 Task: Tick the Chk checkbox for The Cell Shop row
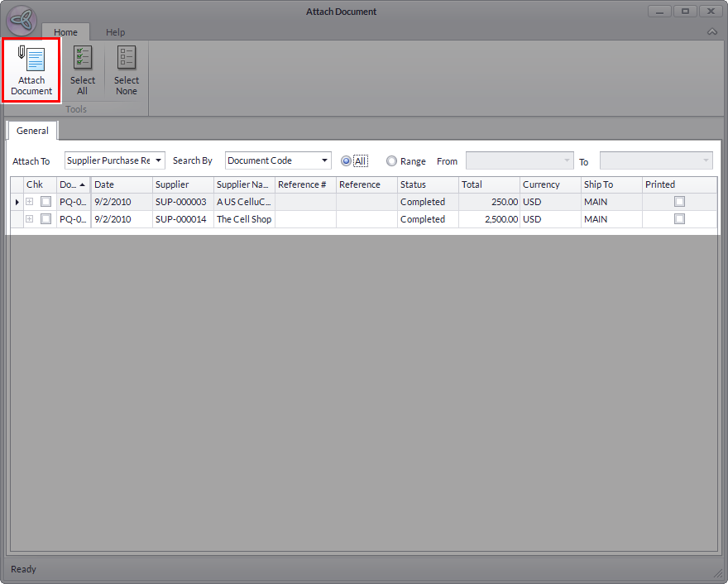point(46,219)
